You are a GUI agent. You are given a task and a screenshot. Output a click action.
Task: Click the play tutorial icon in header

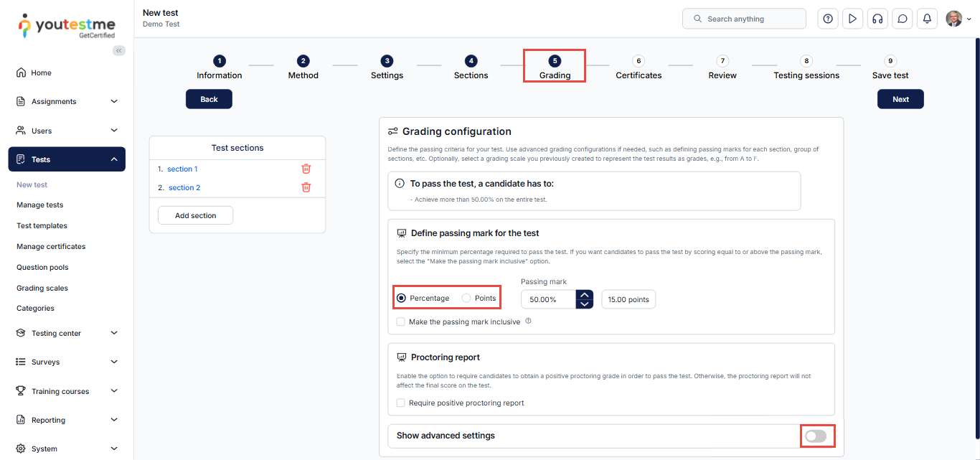[852, 19]
